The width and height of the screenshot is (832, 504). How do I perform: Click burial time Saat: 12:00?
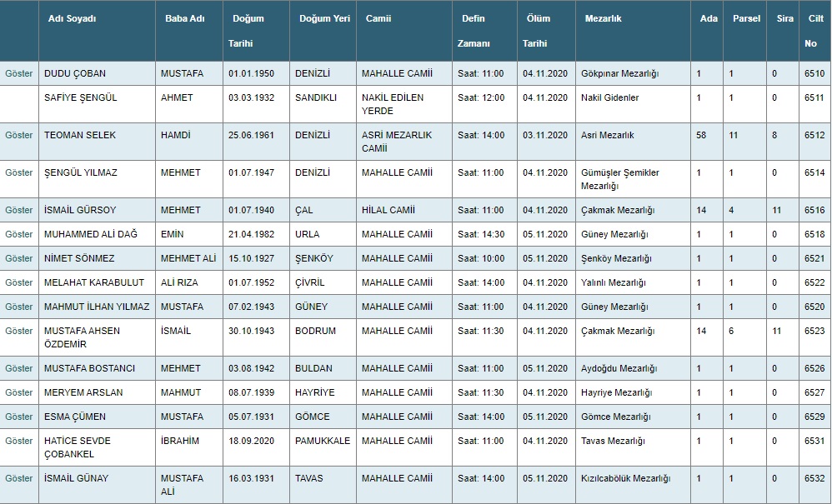481,98
